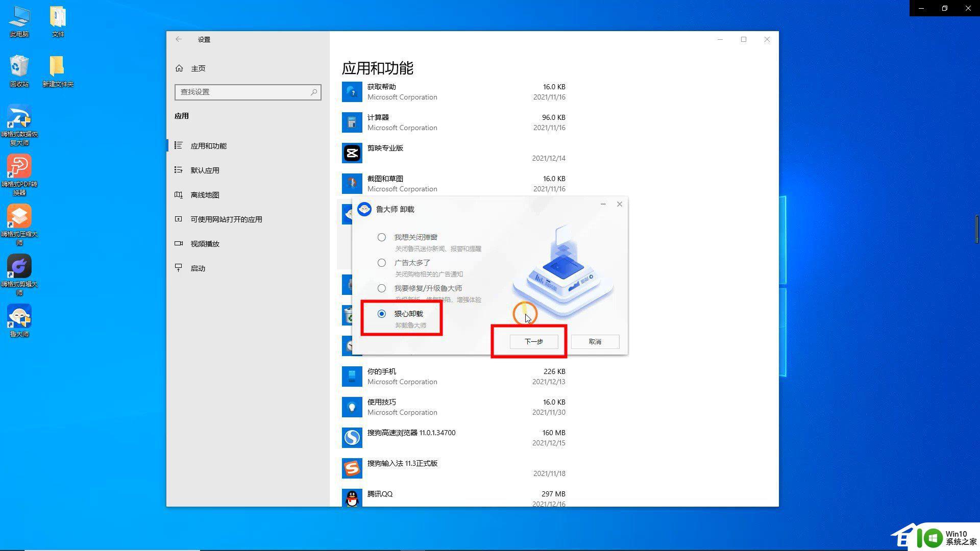This screenshot has height=551, width=980.
Task: Minimize the 鲁大师 卸载 dialog
Action: pos(603,204)
